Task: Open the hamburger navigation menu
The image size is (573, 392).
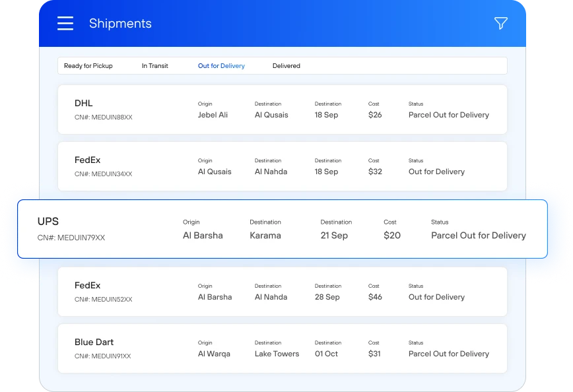Action: (x=65, y=22)
